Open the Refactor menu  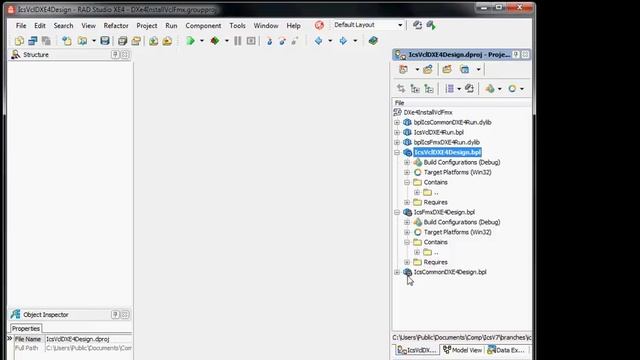(x=116, y=25)
